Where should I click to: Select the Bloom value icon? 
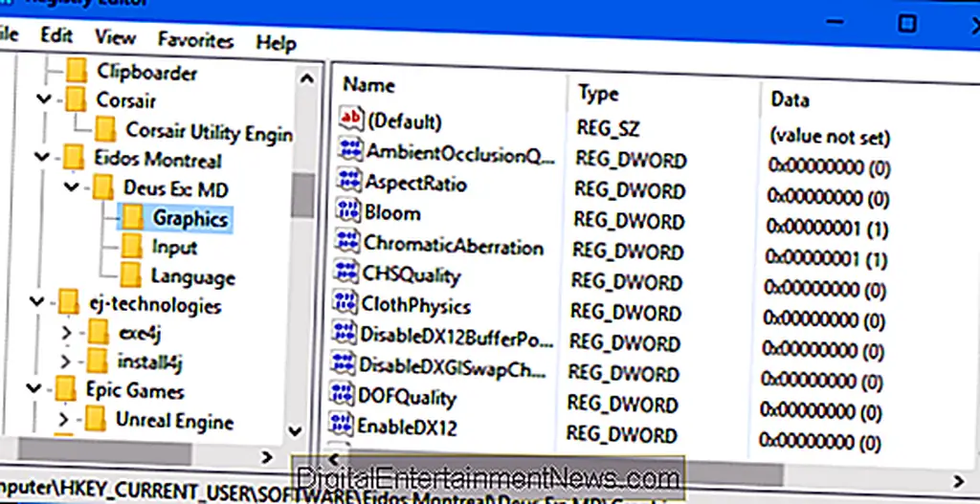(348, 211)
